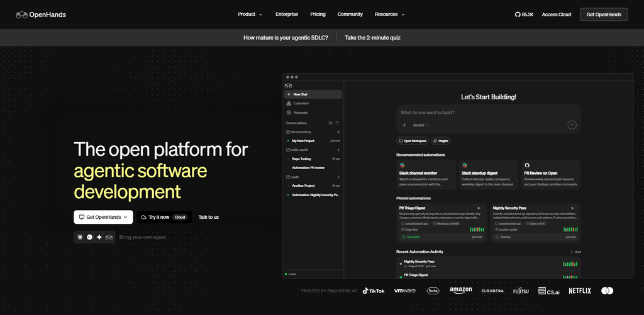
Task: Click the Open Workspace button
Action: pyautogui.click(x=413, y=141)
